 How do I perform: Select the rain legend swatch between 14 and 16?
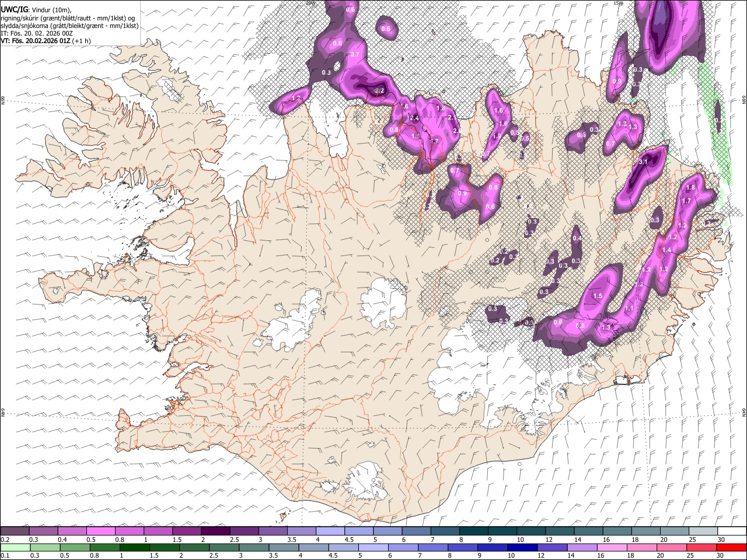coord(582,547)
